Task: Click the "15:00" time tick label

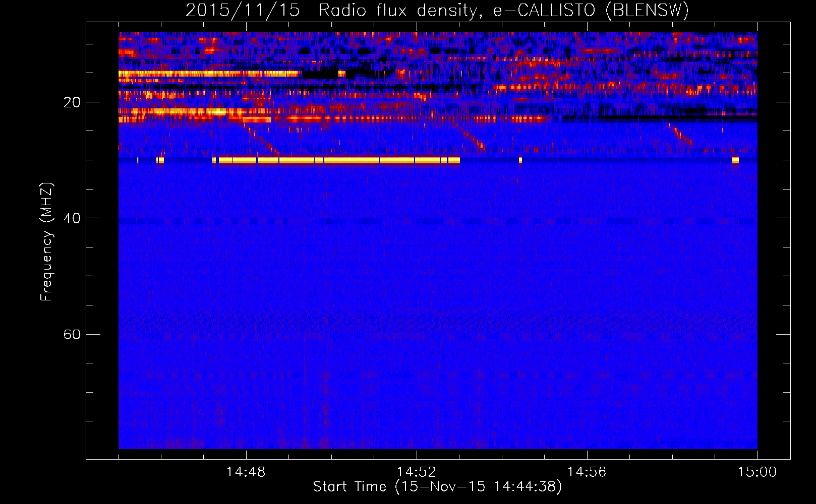Action: point(757,472)
